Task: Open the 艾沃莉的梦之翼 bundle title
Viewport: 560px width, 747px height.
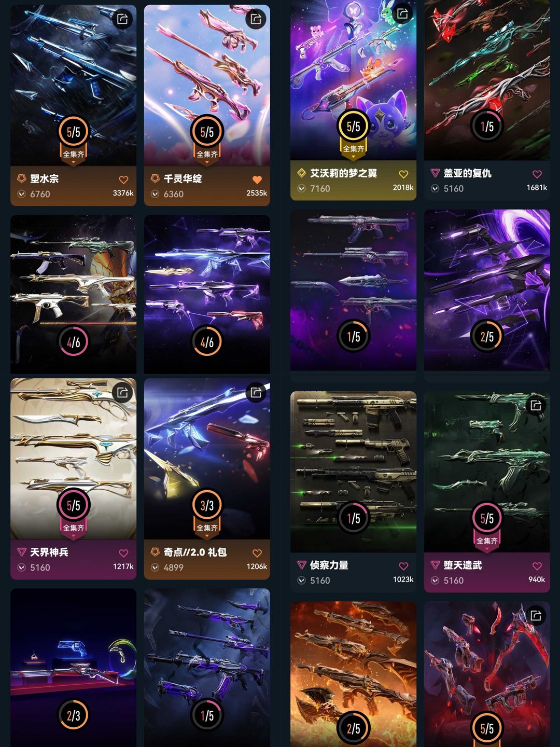Action: click(343, 173)
